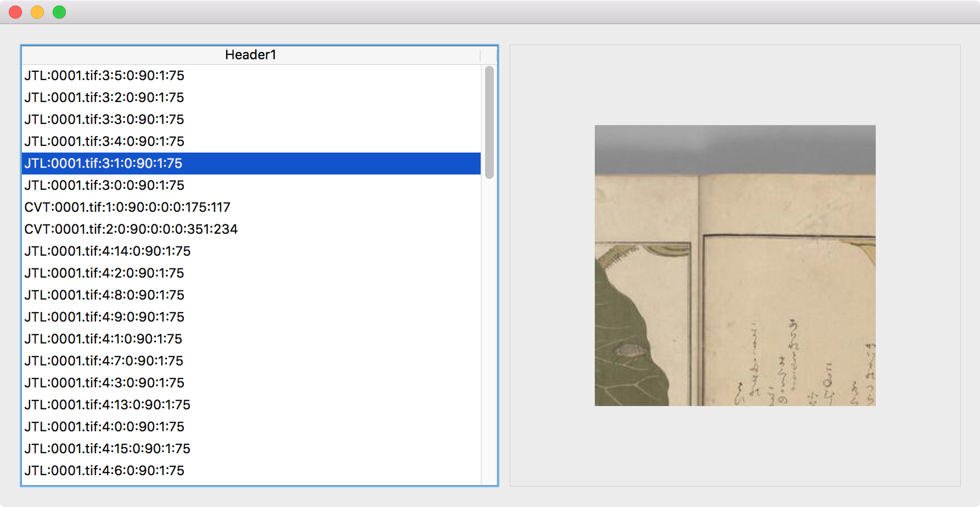
Task: Select row JTL:0001.tif:3:0:0:90:1:75
Action: click(x=251, y=185)
